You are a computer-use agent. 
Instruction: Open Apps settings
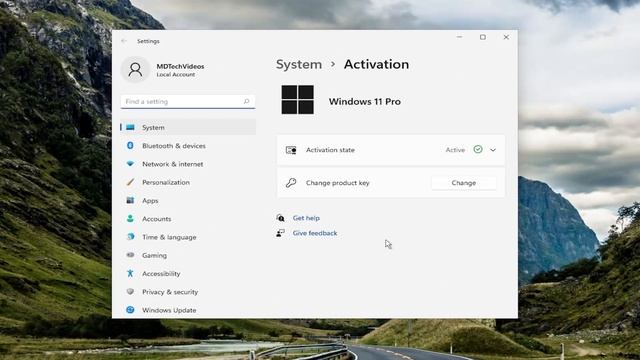[x=188, y=201]
